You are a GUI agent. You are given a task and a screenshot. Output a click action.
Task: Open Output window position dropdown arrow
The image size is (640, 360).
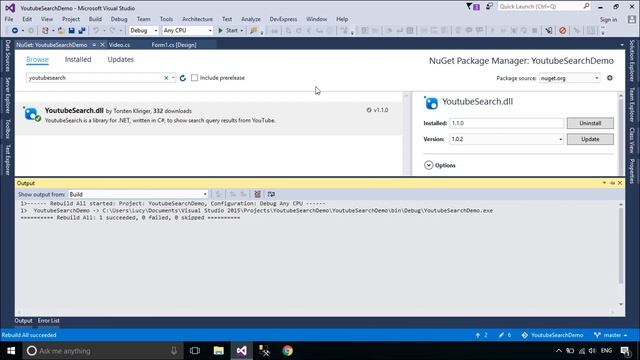(x=604, y=183)
